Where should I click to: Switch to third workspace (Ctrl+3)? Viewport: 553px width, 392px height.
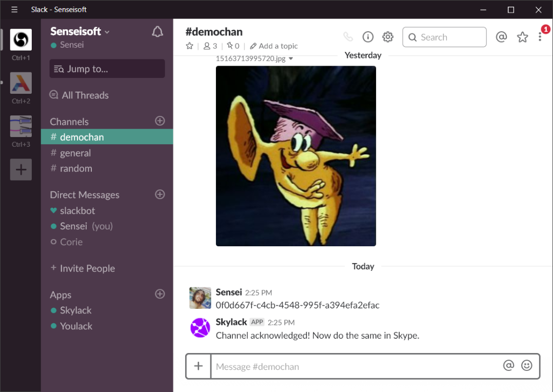pos(21,126)
